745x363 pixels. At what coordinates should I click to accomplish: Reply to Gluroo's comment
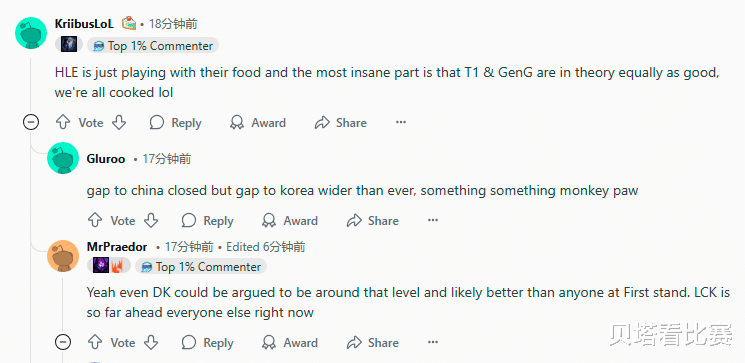pyautogui.click(x=207, y=220)
